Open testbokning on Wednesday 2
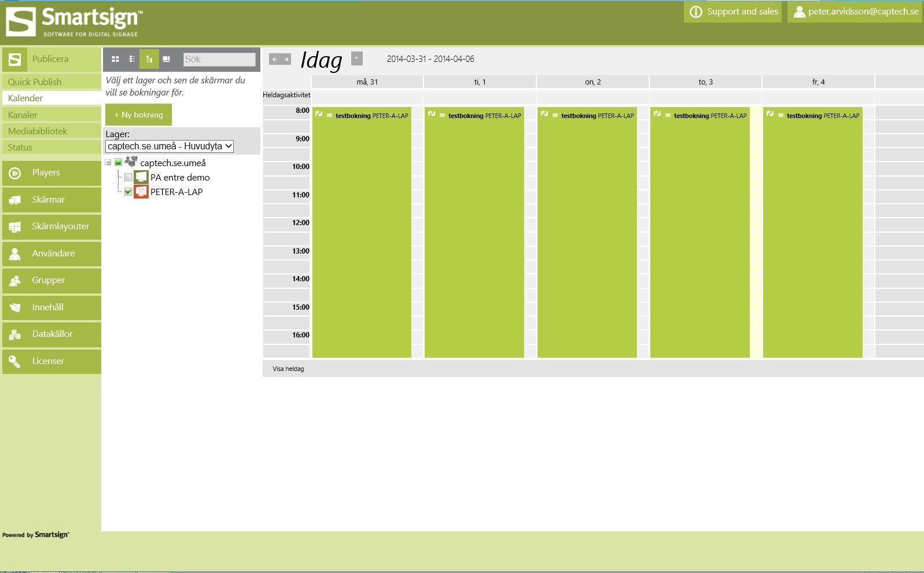Viewport: 924px width, 573px height. click(587, 233)
